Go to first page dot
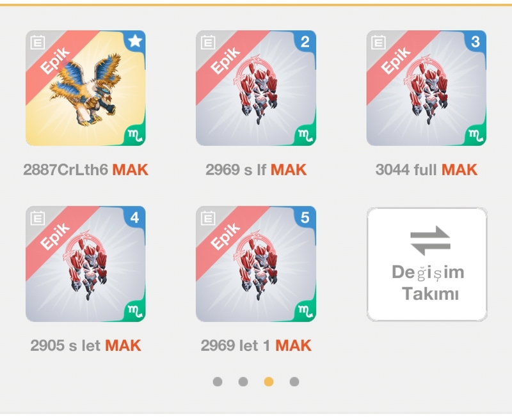The image size is (512, 420). pos(218,382)
